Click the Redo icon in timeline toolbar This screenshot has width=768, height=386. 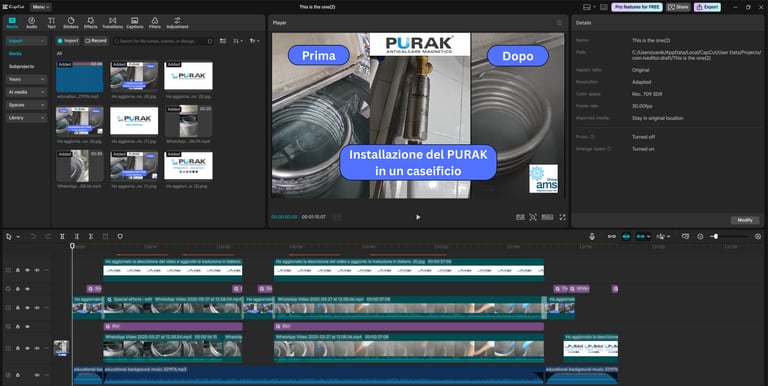coord(48,237)
